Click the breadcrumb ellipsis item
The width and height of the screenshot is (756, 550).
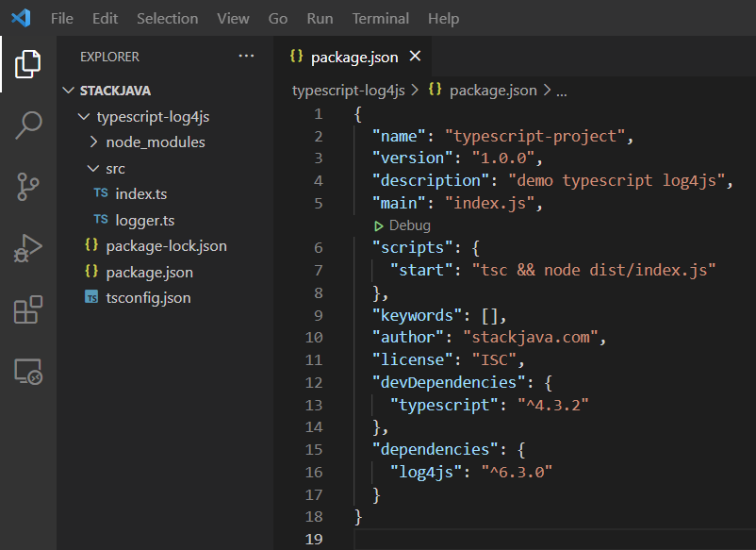point(562,92)
